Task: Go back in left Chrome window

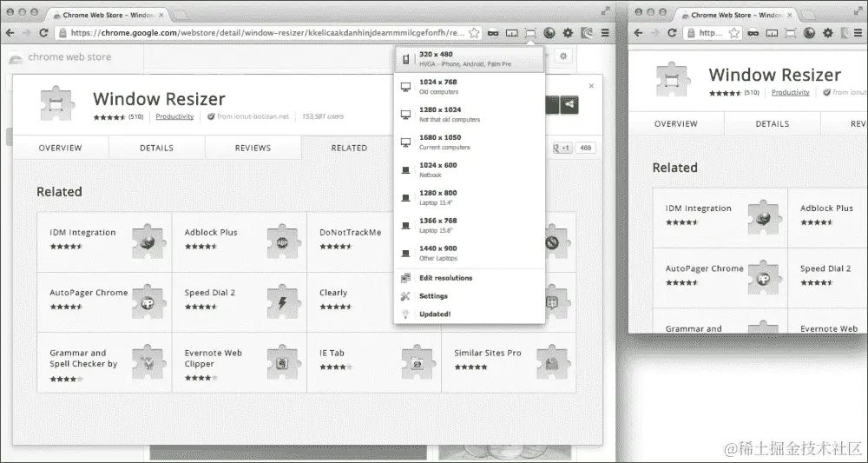Action: pyautogui.click(x=10, y=33)
